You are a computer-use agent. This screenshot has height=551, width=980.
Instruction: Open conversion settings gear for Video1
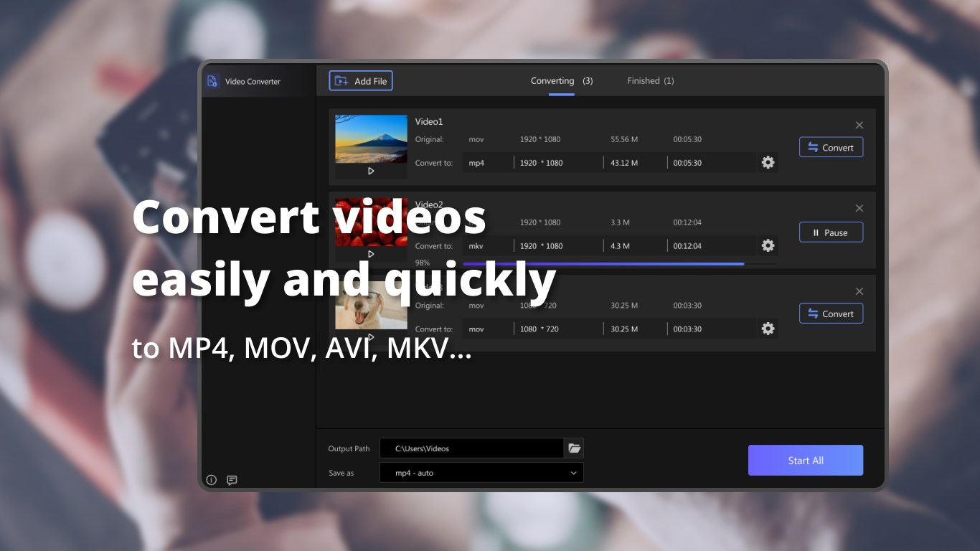(768, 162)
